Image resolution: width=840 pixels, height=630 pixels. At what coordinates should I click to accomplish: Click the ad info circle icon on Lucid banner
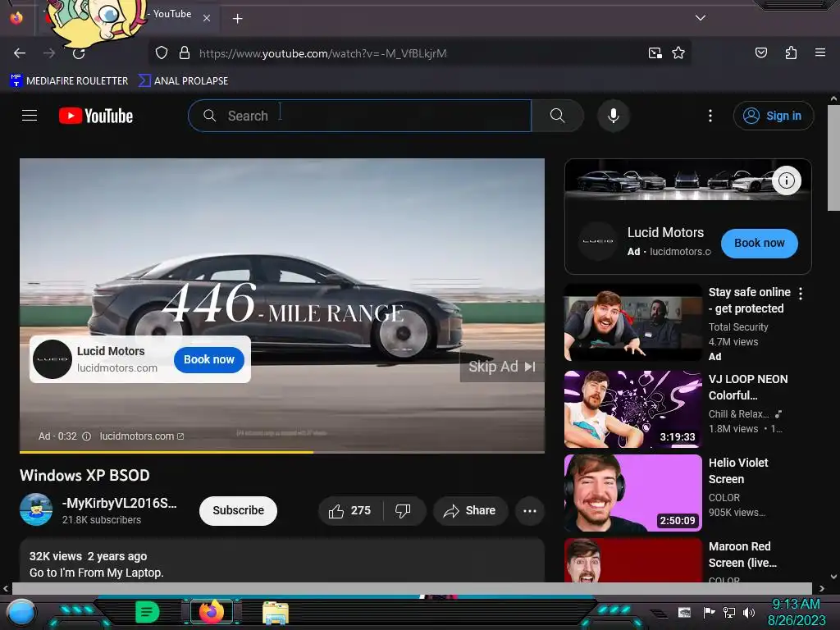(786, 180)
